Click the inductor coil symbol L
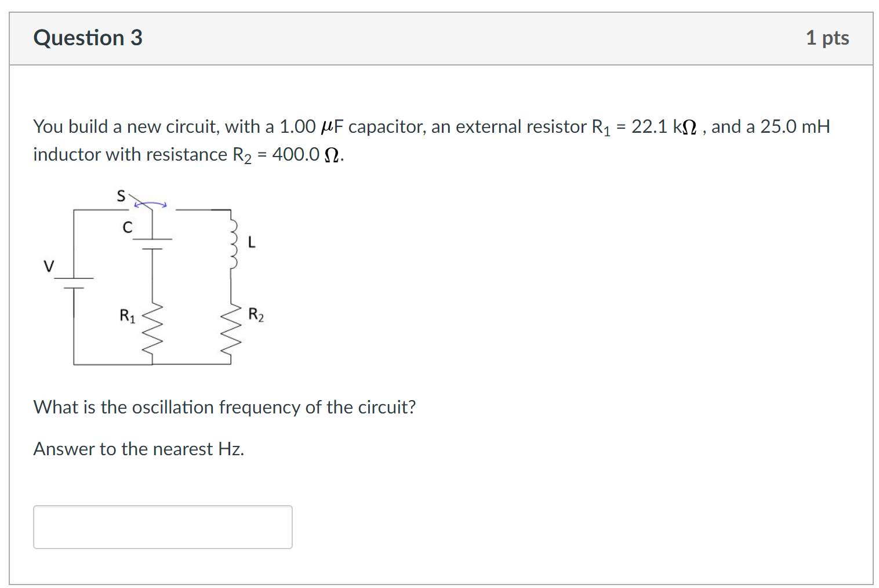 [233, 244]
